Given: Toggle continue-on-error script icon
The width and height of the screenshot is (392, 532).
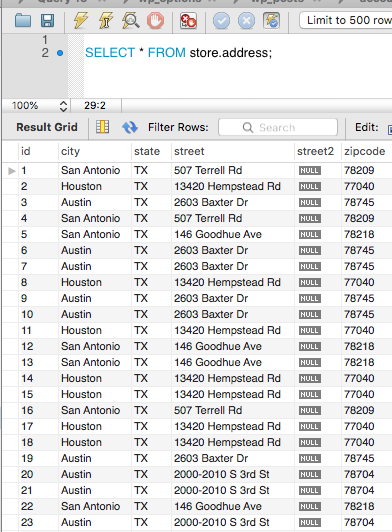Looking at the screenshot, I should (x=188, y=21).
